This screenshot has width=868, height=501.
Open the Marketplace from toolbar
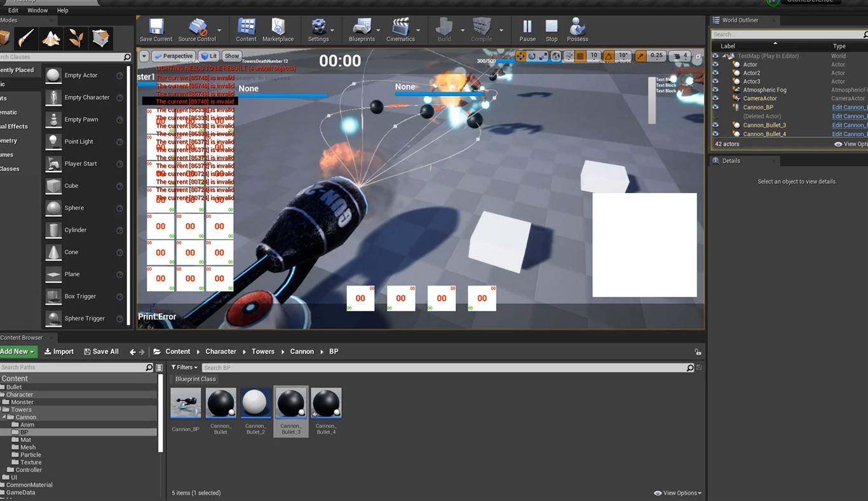point(278,29)
